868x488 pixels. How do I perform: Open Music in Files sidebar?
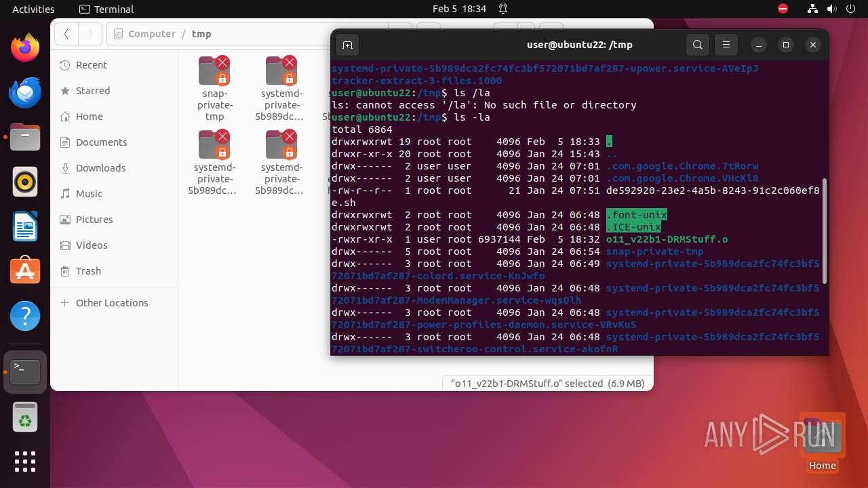click(x=114, y=194)
